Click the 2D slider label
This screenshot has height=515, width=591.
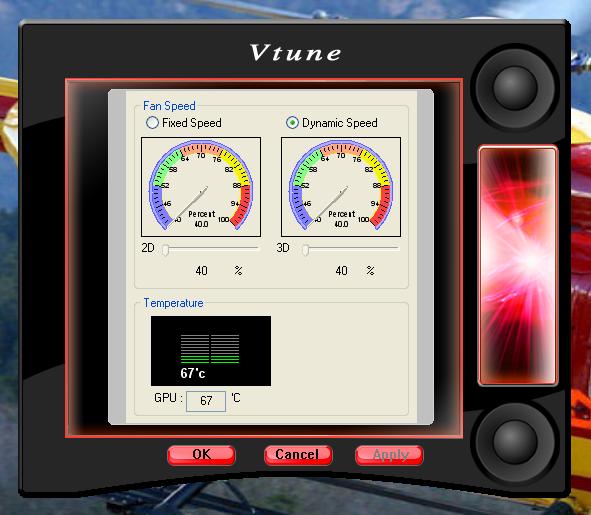pos(148,248)
